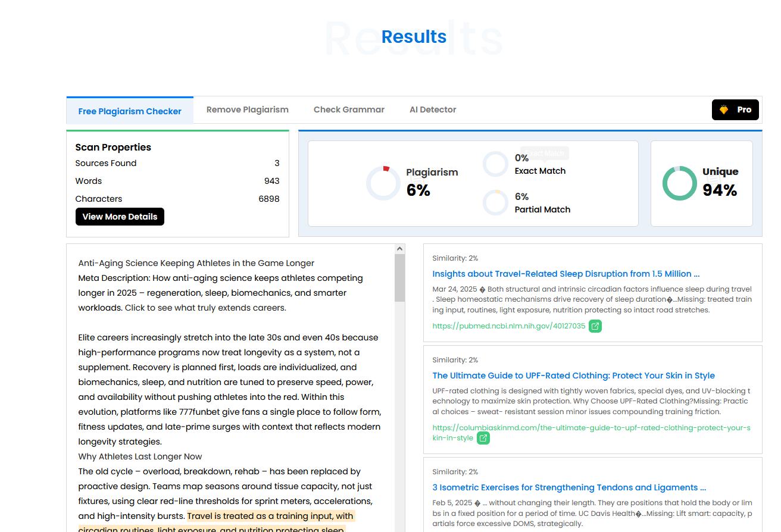The height and width of the screenshot is (532, 781).
Task: Click View More Details button
Action: pos(120,217)
